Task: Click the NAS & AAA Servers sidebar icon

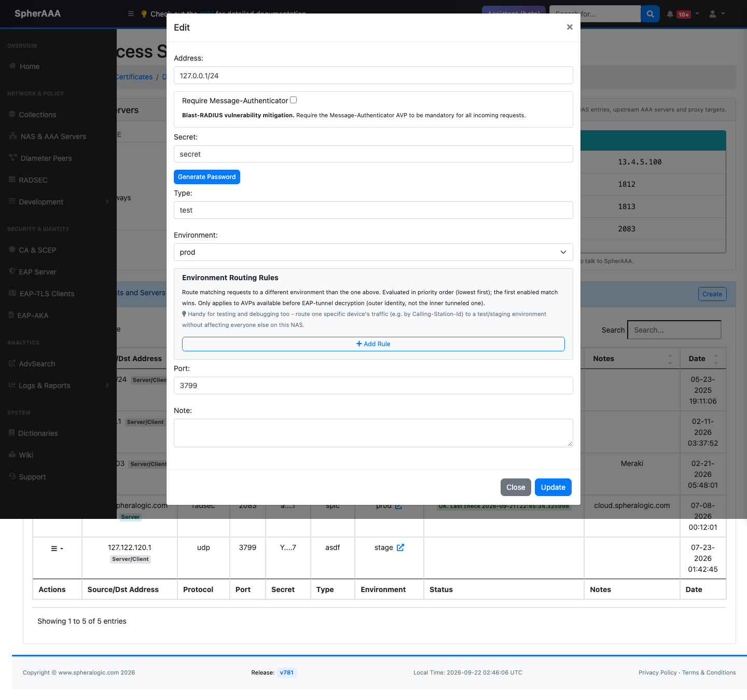Action: click(x=13, y=136)
